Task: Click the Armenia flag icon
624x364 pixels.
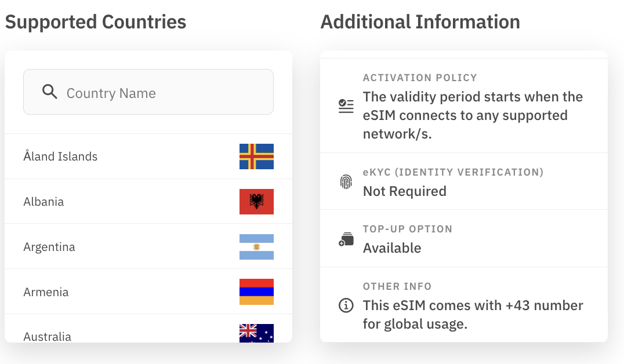Action: click(256, 292)
